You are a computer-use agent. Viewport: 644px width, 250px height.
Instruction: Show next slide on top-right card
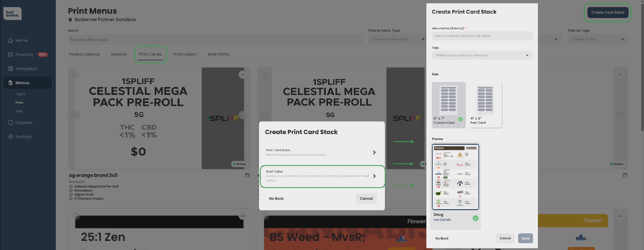coord(620,115)
